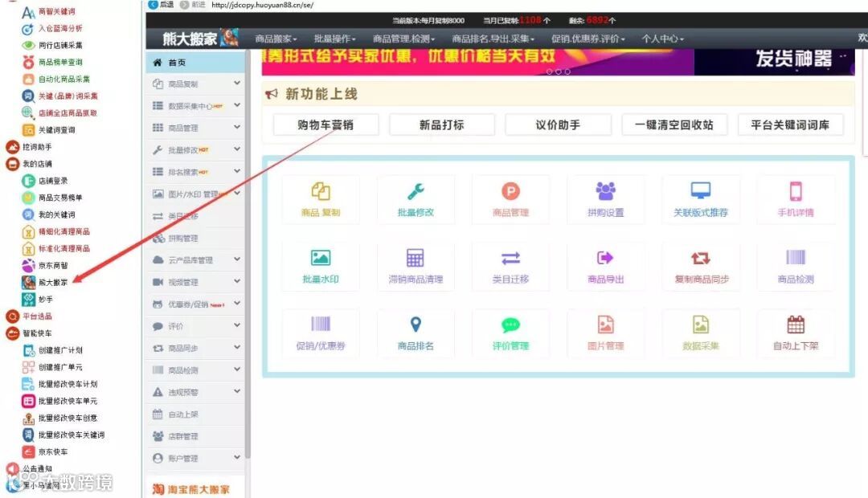The height and width of the screenshot is (498, 868).
Task: Open the 商品搬家 top nav dropdown
Action: [x=276, y=39]
